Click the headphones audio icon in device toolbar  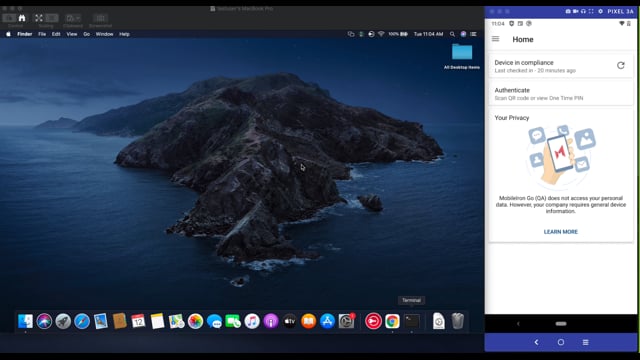click(x=583, y=11)
